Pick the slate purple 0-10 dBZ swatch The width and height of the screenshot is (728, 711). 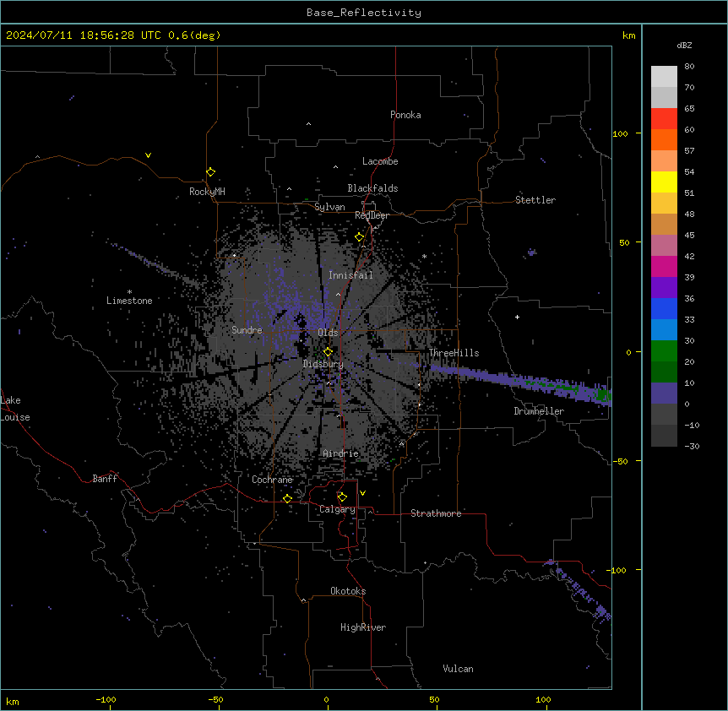coord(664,393)
